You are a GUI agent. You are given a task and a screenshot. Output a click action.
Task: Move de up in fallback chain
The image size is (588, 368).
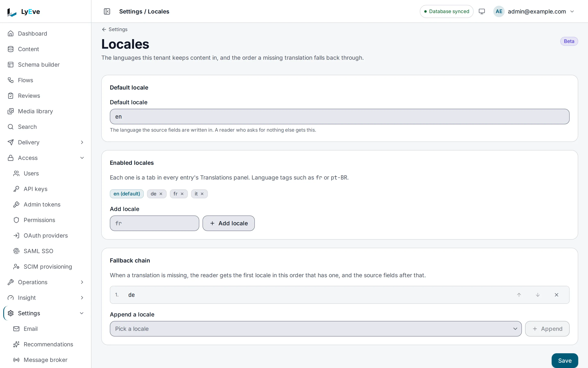(519, 295)
